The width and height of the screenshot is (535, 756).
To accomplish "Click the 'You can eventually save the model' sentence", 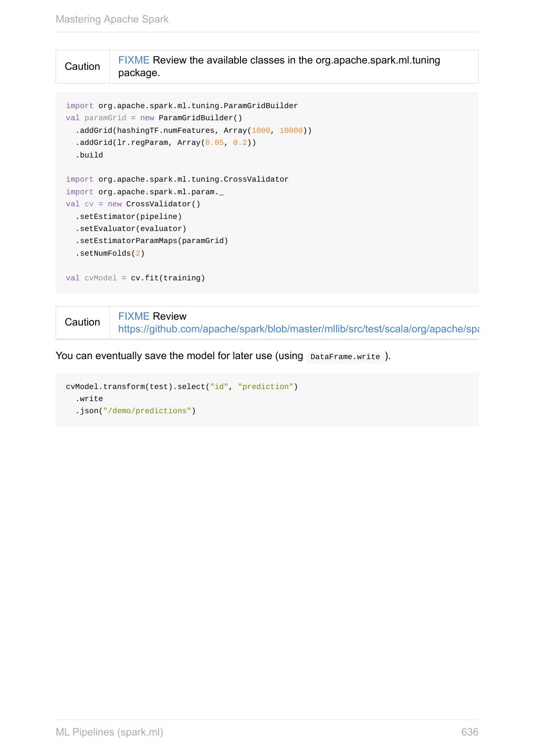I will point(179,356).
